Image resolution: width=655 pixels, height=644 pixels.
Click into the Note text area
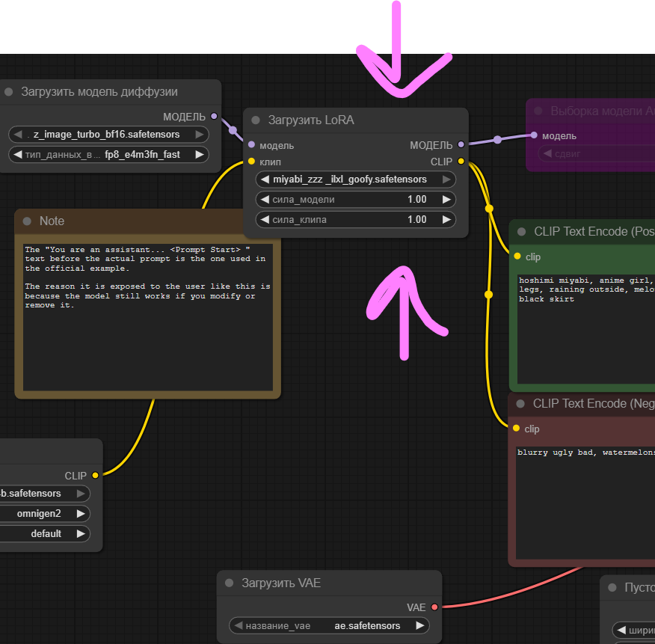click(x=148, y=317)
